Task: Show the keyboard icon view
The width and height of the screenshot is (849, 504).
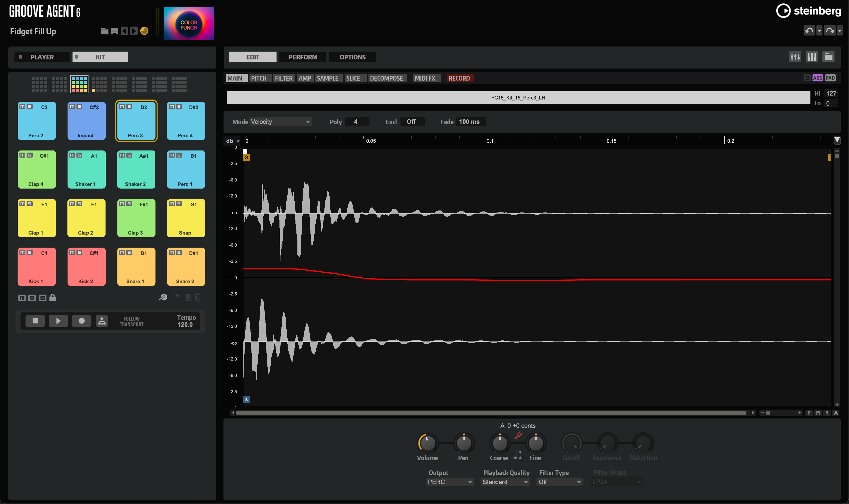Action: coord(812,57)
